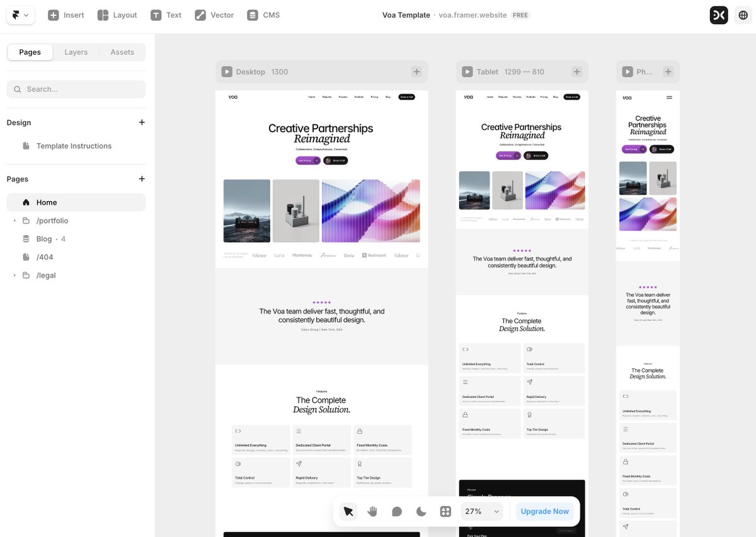Add a new Design page with plus
The height and width of the screenshot is (537, 756).
tap(142, 123)
